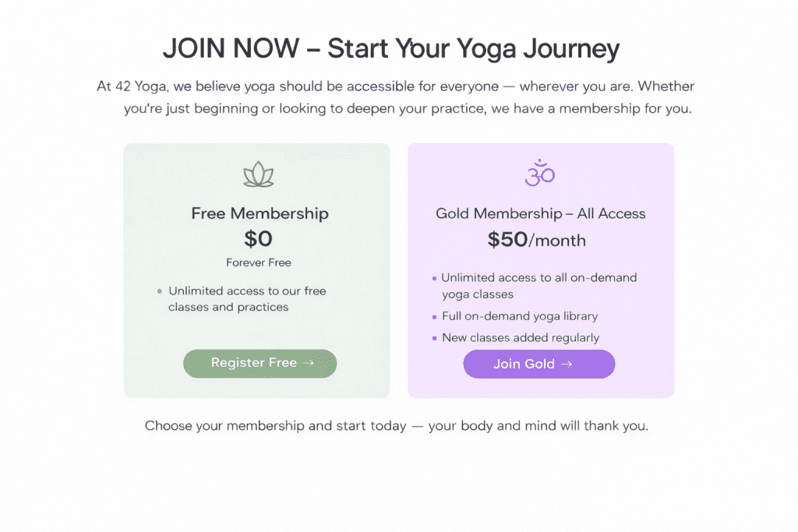Select the Gold Membership – All Access heading
798x532 pixels.
tap(540, 213)
